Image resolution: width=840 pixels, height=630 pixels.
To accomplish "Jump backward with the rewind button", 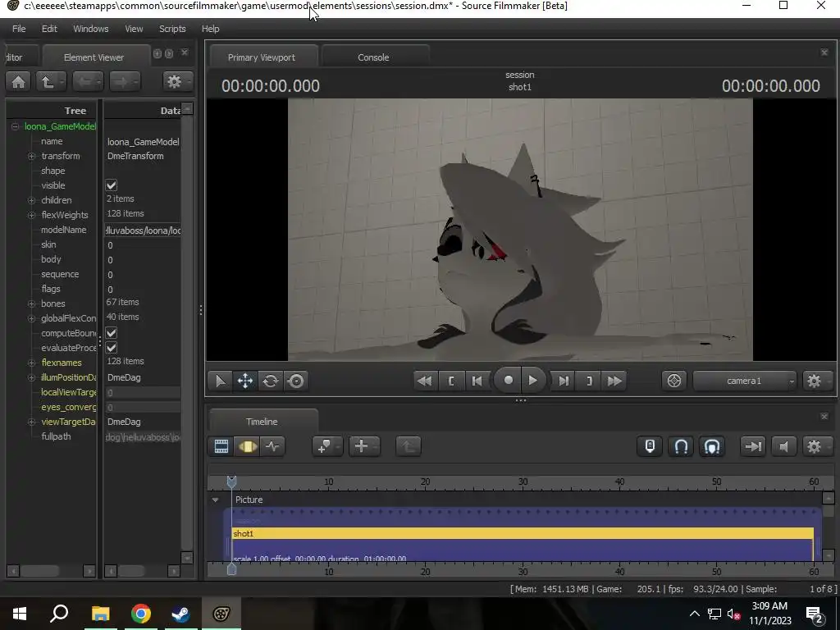I will point(424,381).
